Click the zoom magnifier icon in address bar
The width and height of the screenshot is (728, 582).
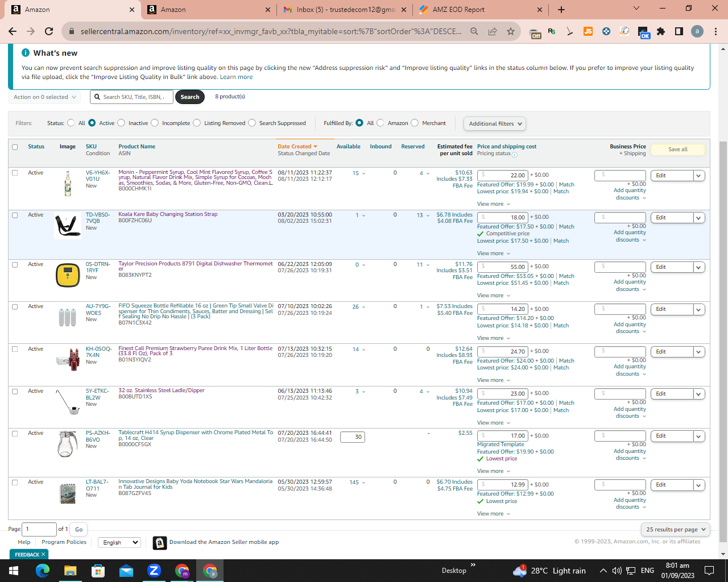coord(474,31)
